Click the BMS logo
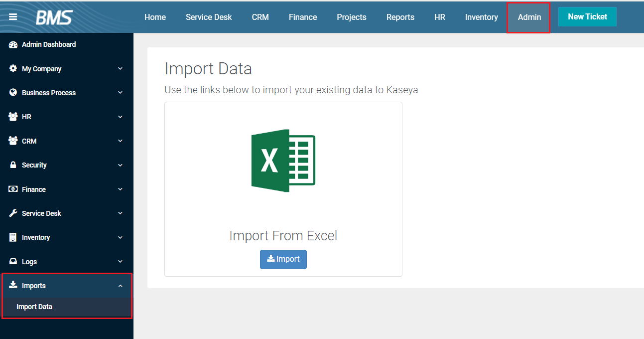This screenshot has width=644, height=339. coord(54,17)
